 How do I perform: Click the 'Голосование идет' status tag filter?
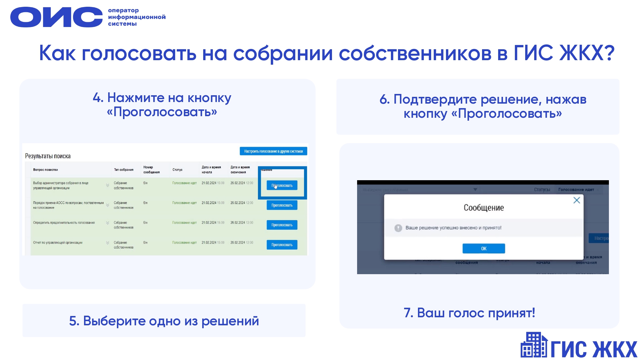(x=576, y=190)
